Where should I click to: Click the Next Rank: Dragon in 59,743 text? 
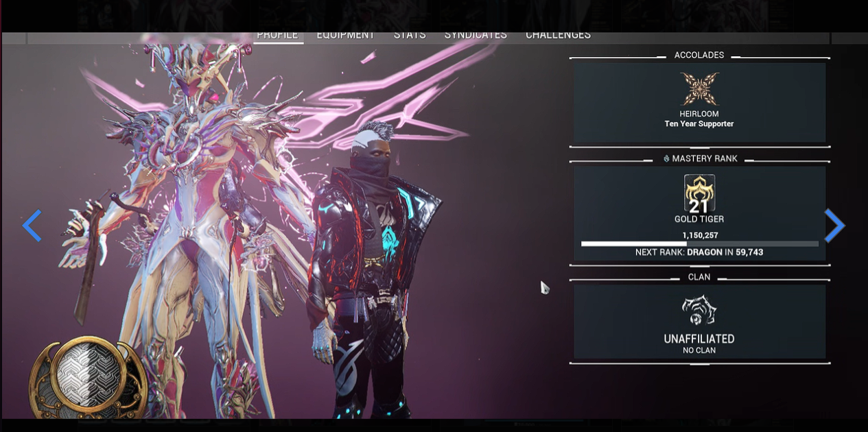click(699, 252)
